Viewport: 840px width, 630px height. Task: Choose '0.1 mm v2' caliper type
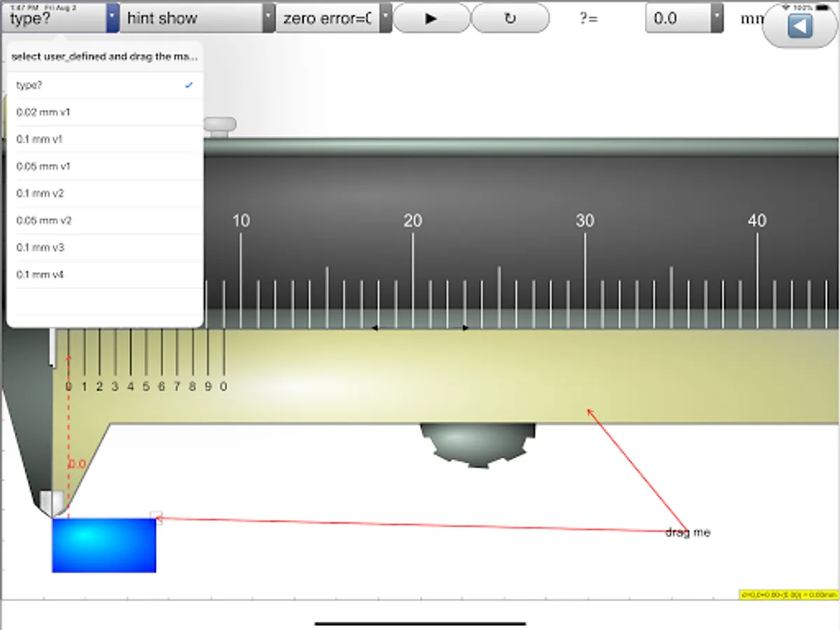(105, 193)
